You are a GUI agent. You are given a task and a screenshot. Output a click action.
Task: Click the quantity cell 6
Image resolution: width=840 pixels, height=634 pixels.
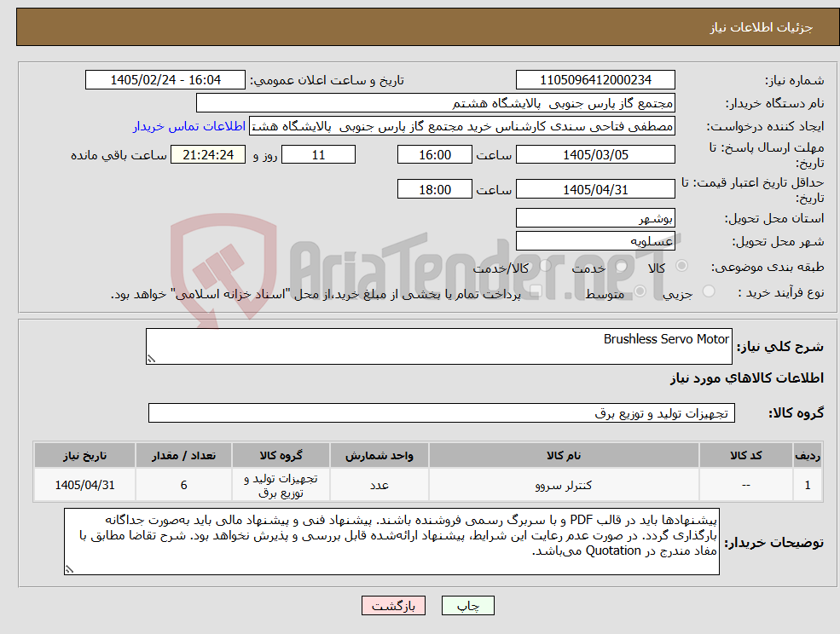click(183, 485)
